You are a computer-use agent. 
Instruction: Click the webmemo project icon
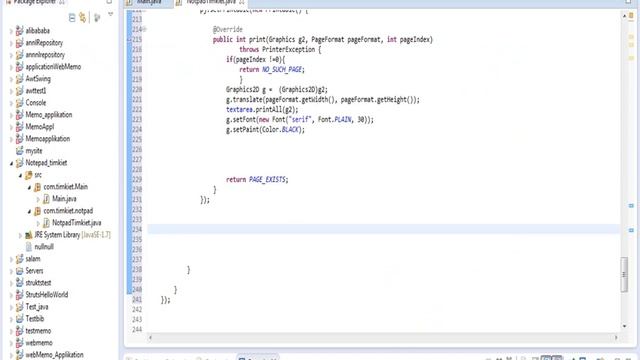click(19, 343)
